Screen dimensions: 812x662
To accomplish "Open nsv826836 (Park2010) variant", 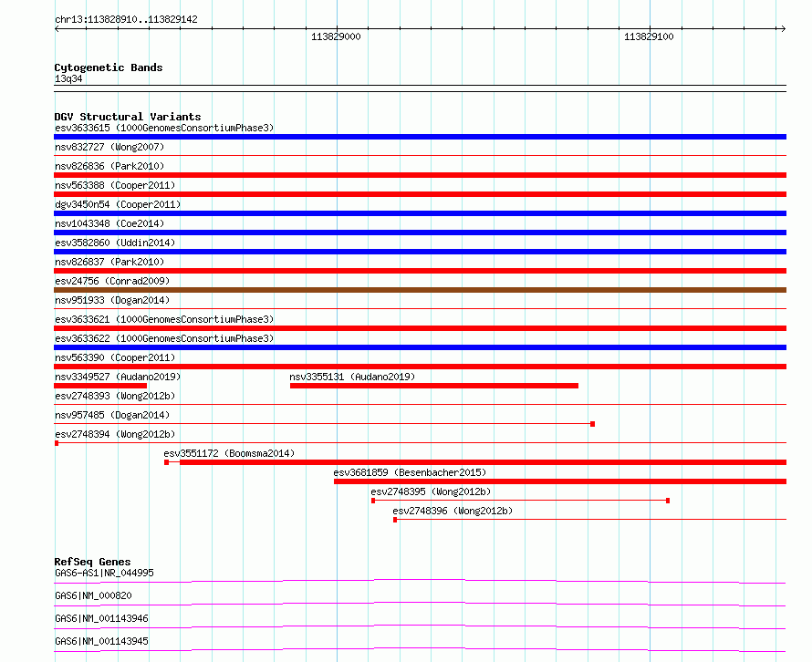I will (x=109, y=166).
